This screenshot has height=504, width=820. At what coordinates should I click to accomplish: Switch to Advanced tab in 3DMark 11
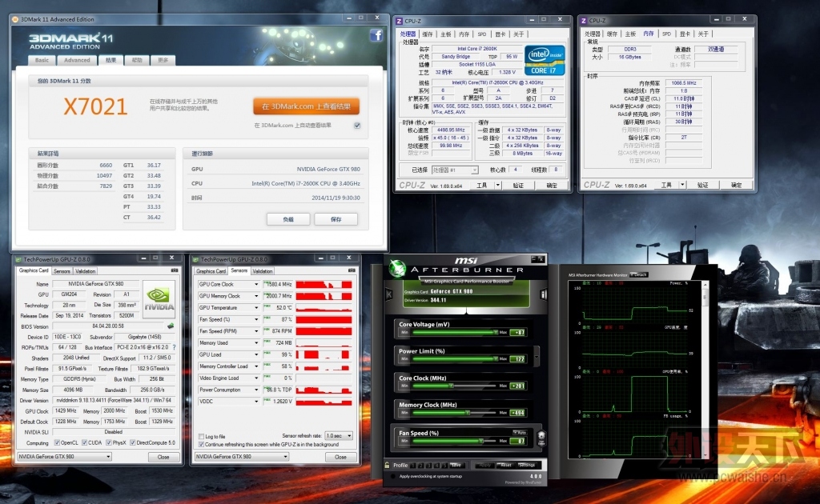[x=77, y=60]
